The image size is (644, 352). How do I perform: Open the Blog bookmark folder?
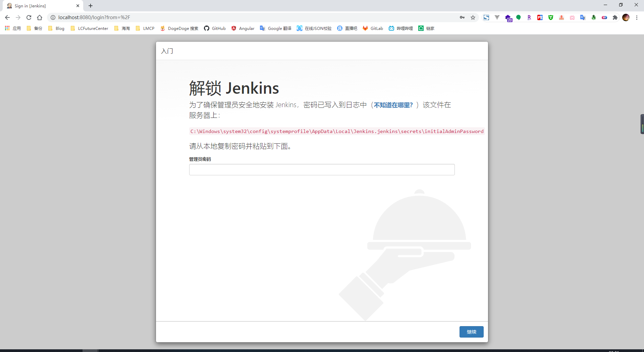click(56, 28)
